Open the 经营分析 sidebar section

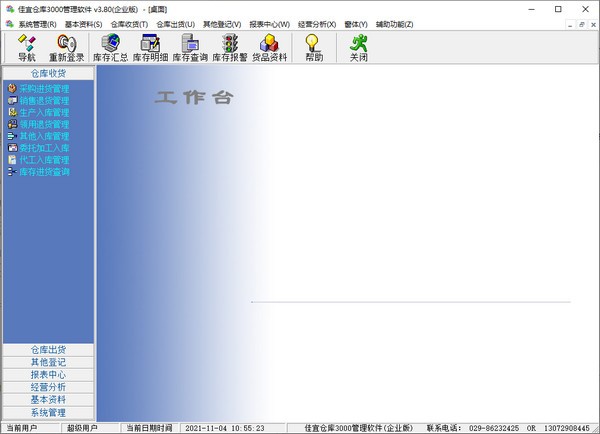[x=48, y=387]
